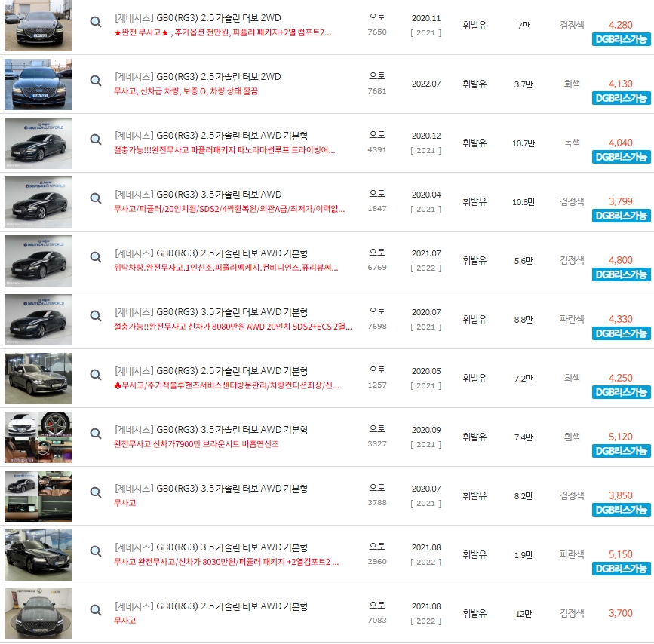Click the magnifier next to the 브라운시트 listing
Viewport: 654px width, 644px height.
pos(95,432)
